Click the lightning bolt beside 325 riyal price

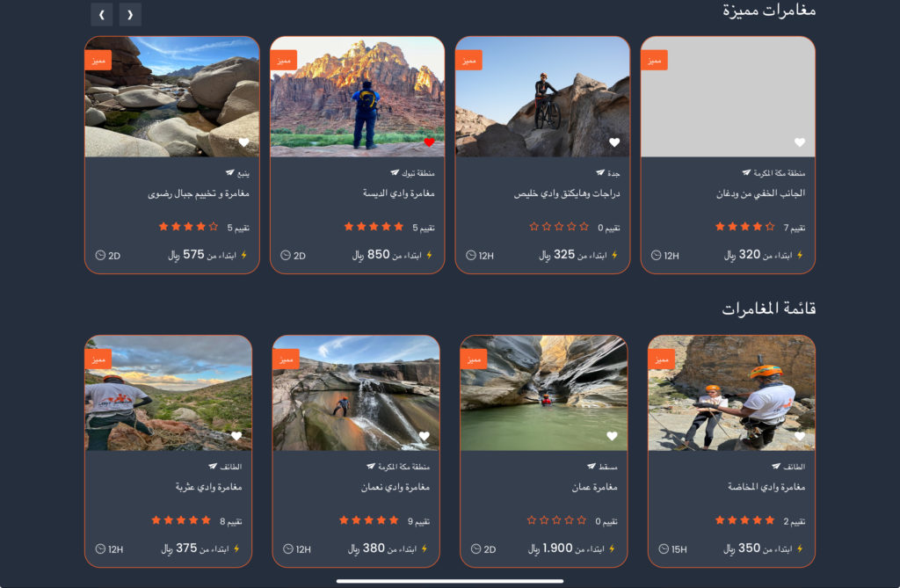click(614, 255)
